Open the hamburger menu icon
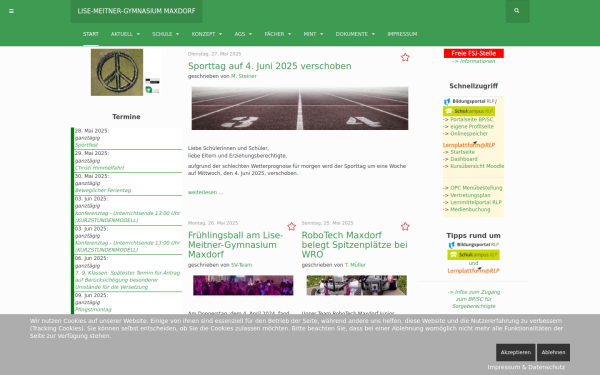Viewport: 600px width, 375px height. (11, 11)
